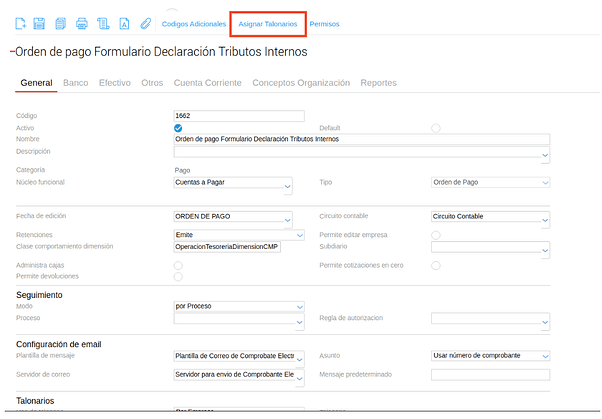Expand the Retenciones dropdown
The height and width of the screenshot is (419, 602).
click(x=232, y=234)
